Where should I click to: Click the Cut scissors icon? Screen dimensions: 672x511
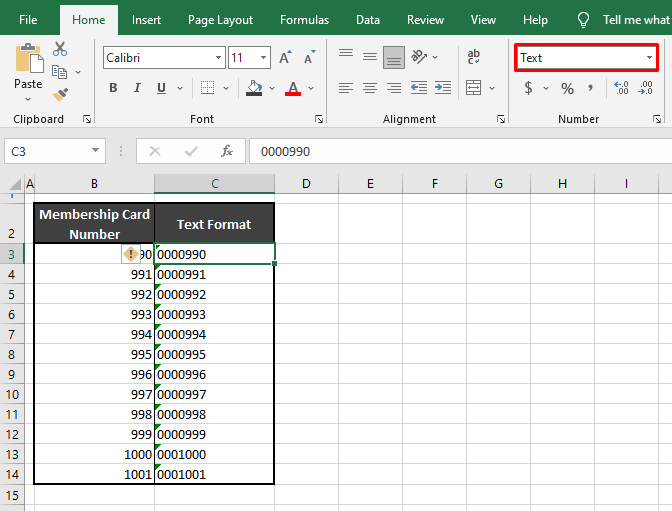[x=60, y=49]
